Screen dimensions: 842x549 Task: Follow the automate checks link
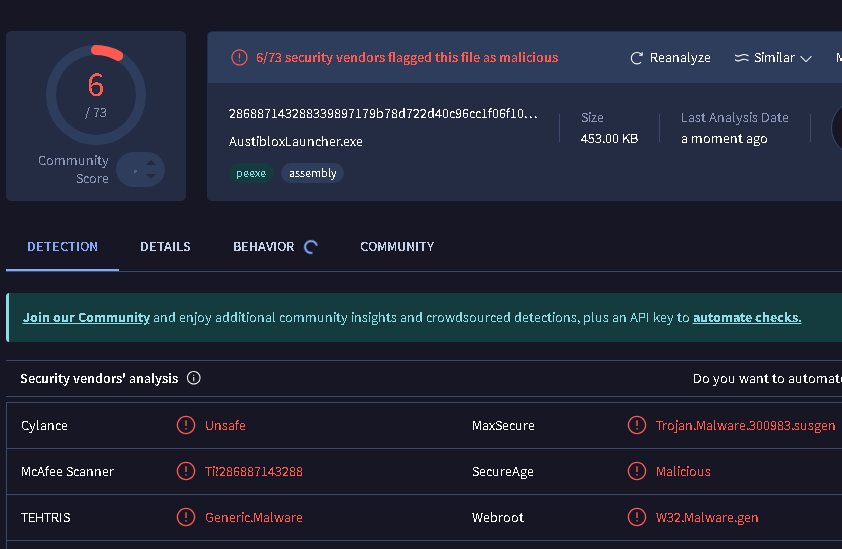point(747,317)
